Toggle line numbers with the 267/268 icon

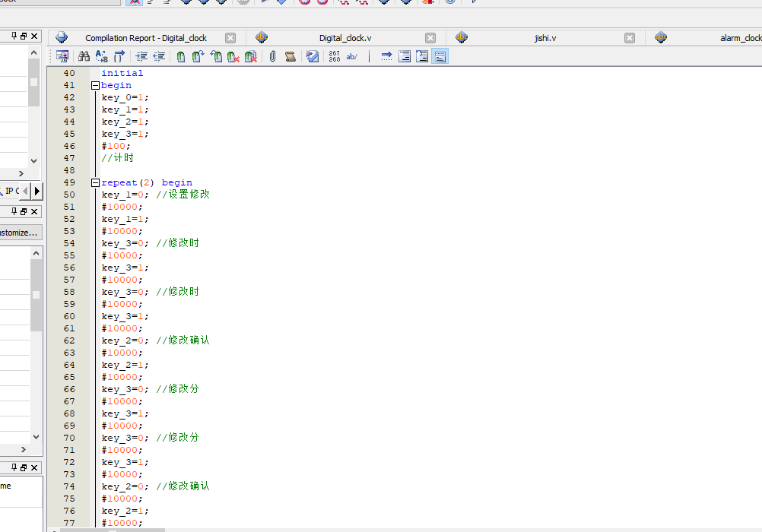coord(335,56)
